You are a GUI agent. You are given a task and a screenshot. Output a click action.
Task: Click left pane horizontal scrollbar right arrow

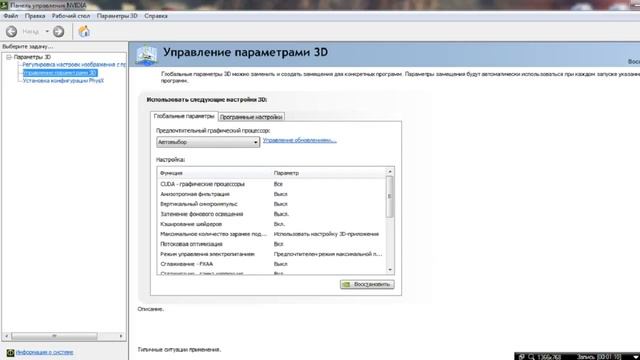tap(121, 336)
